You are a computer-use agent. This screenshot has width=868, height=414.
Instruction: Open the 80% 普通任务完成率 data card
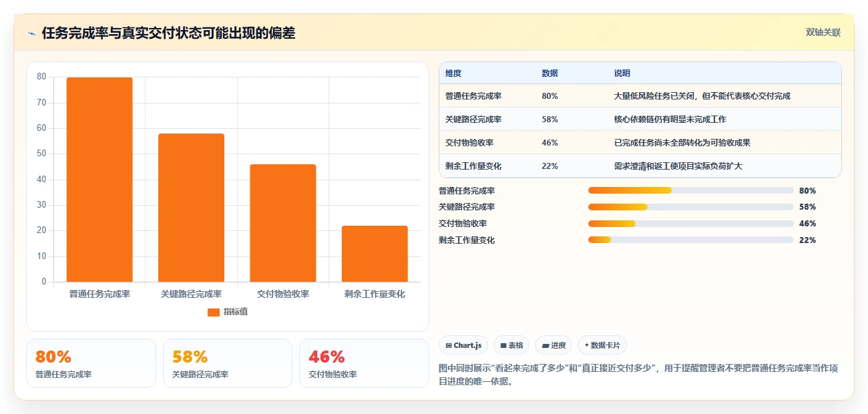91,363
